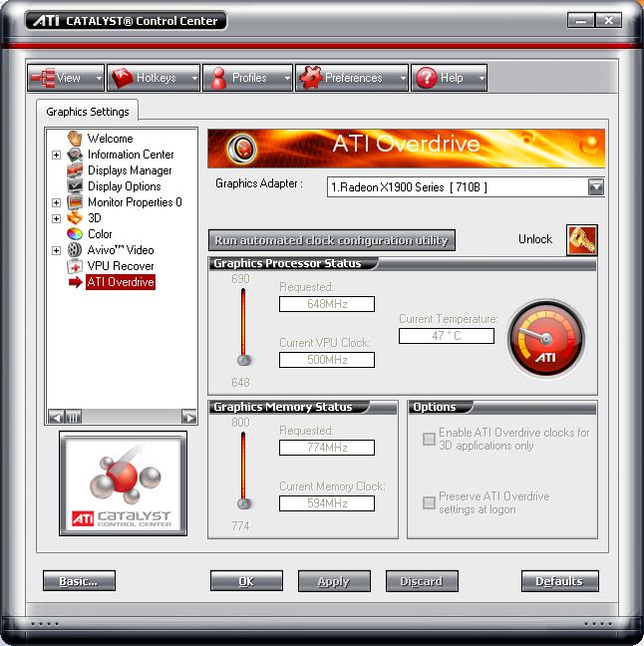644x646 pixels.
Task: Open the View menu dropdown arrow
Action: coord(99,78)
